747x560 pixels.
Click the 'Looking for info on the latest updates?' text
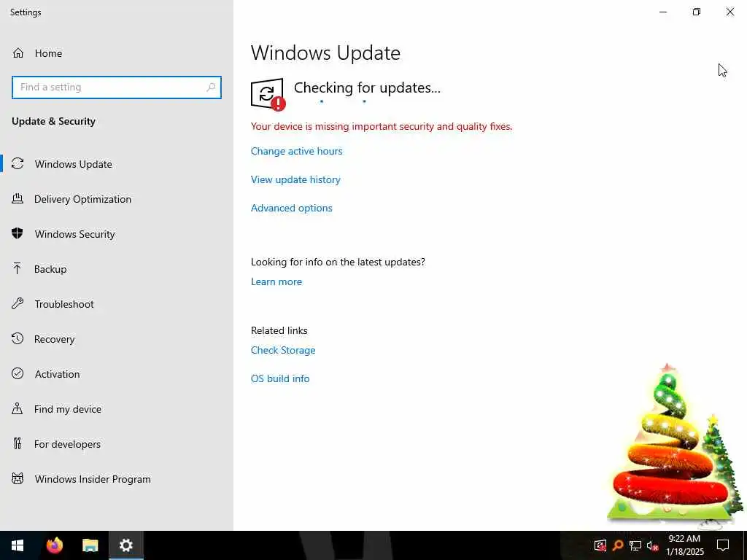coord(338,262)
